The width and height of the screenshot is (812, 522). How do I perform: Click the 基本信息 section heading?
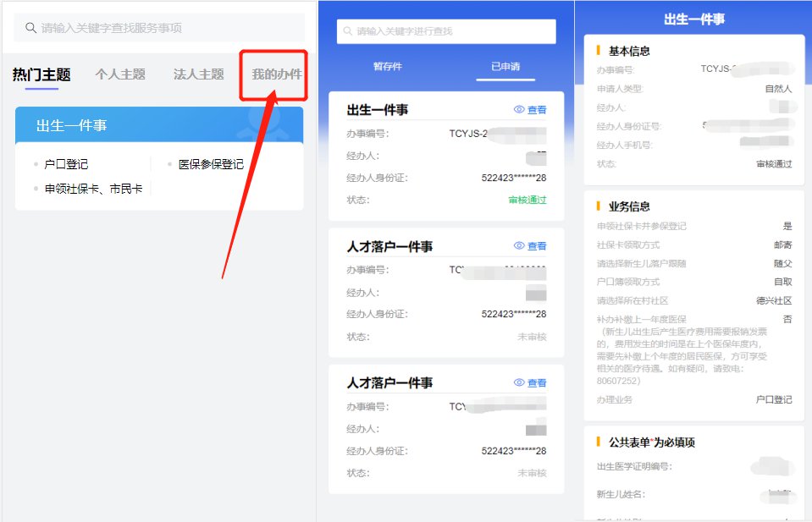tap(629, 51)
